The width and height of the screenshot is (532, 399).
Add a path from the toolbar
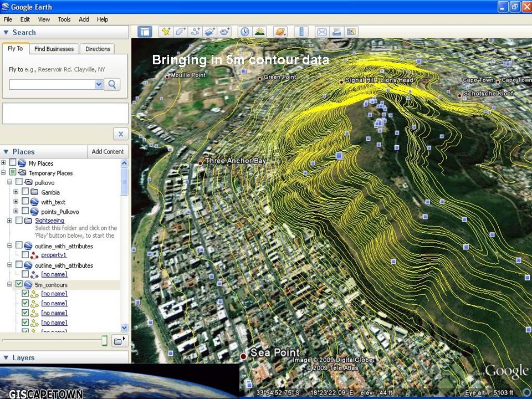point(195,32)
